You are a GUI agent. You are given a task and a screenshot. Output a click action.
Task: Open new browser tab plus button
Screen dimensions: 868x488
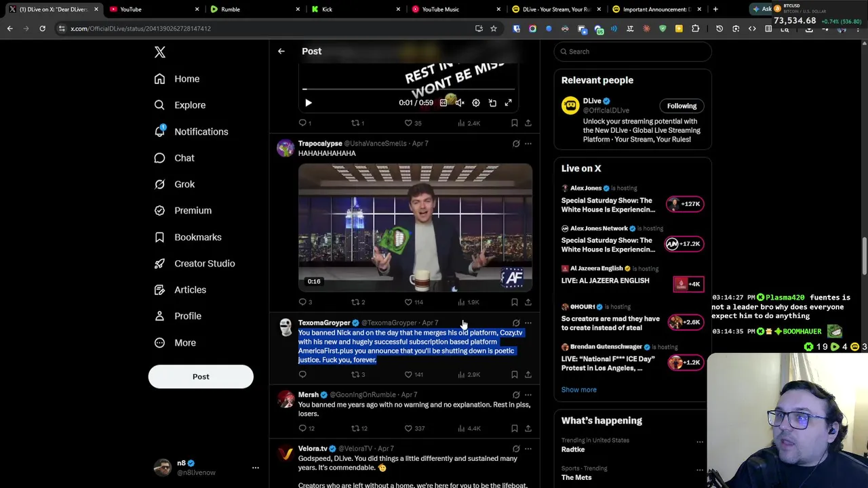(x=715, y=9)
